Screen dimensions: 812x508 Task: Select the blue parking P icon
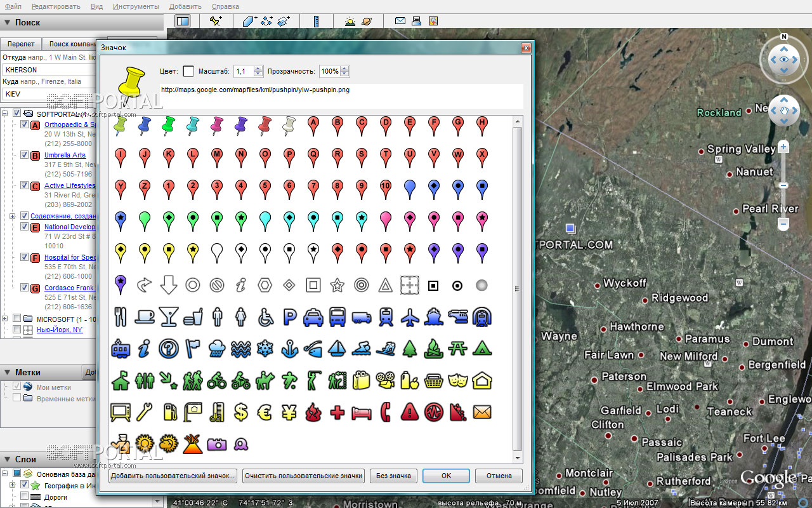pyautogui.click(x=289, y=316)
